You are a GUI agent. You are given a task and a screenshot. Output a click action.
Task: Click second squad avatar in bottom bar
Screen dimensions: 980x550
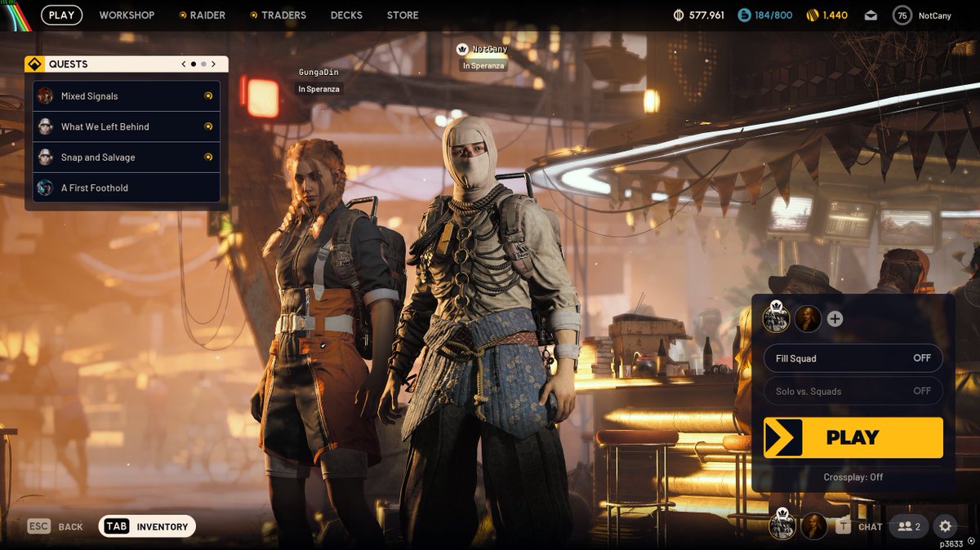814,526
